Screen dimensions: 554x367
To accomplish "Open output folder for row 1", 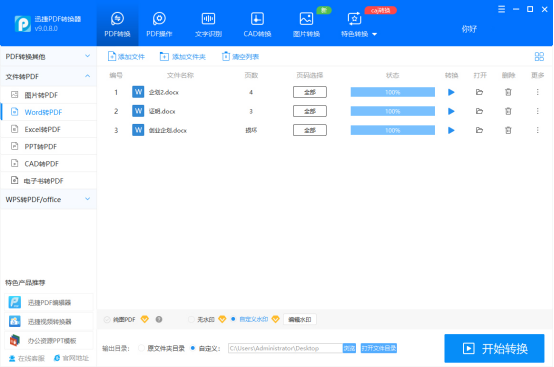I will click(479, 92).
